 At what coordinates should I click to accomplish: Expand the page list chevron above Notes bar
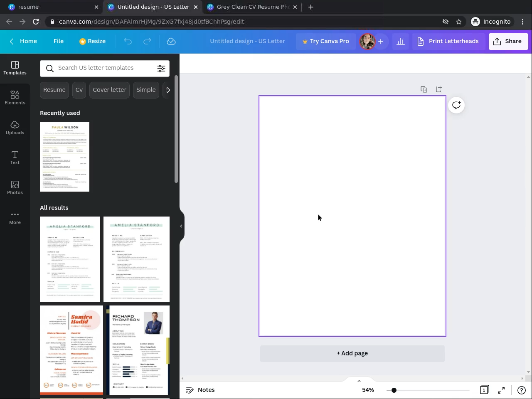[359, 381]
